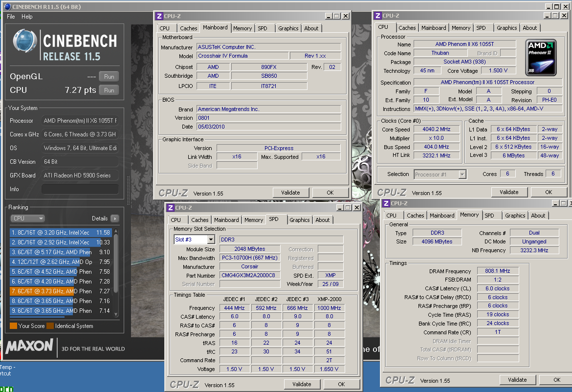Open Memory tab in the Mainboard CPU-Z window
572x392 pixels.
point(242,28)
